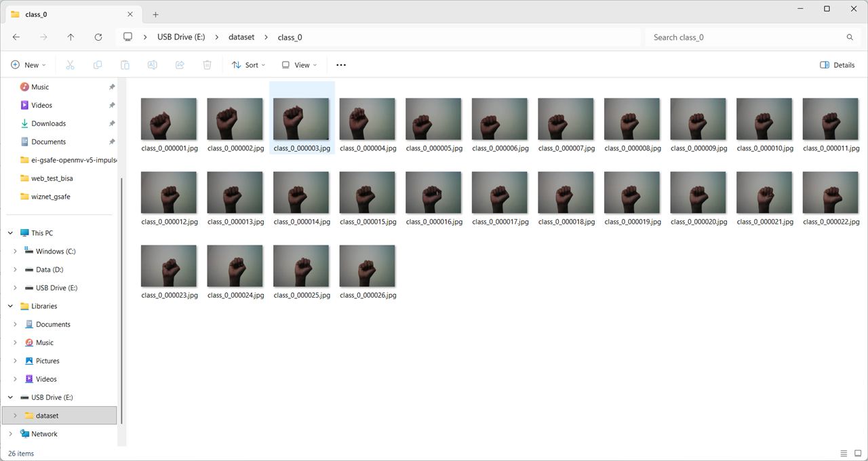Click file name class_0_000014.jpg
Viewport: 868px width, 461px height.
point(302,222)
